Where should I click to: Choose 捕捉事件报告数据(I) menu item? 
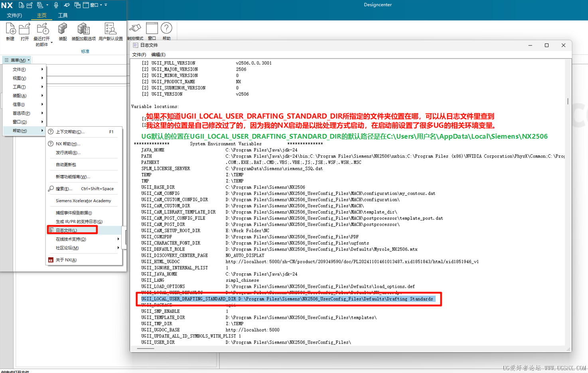(x=84, y=213)
